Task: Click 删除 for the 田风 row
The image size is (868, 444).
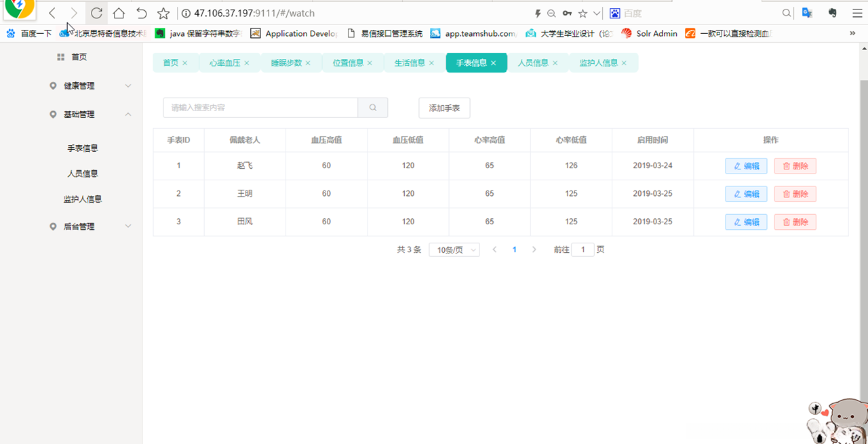Action: [x=795, y=222]
